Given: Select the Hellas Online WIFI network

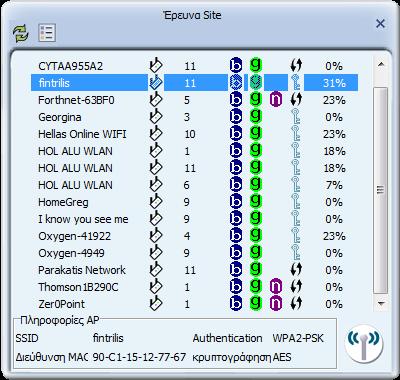Looking at the screenshot, I should (195, 134).
